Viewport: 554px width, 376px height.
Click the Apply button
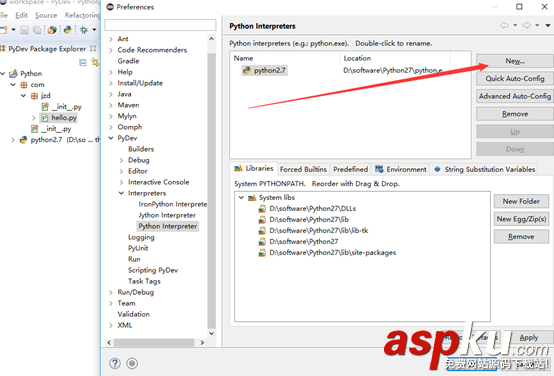pos(529,337)
